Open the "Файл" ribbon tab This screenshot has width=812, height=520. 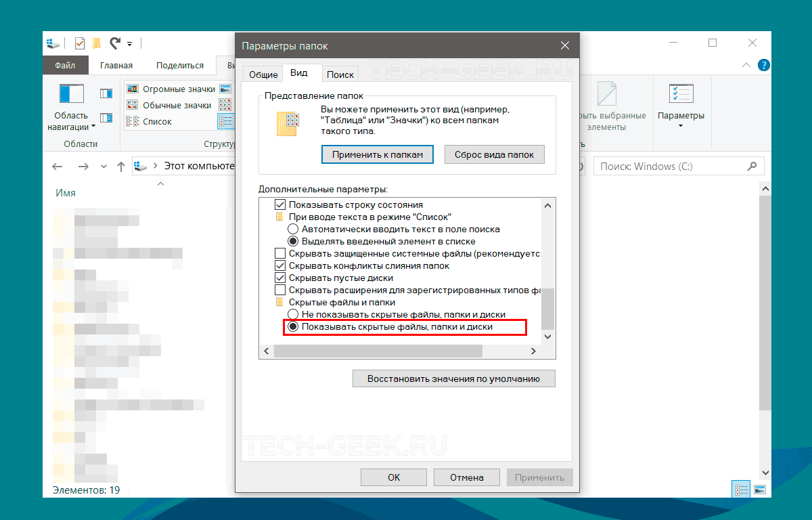click(65, 66)
